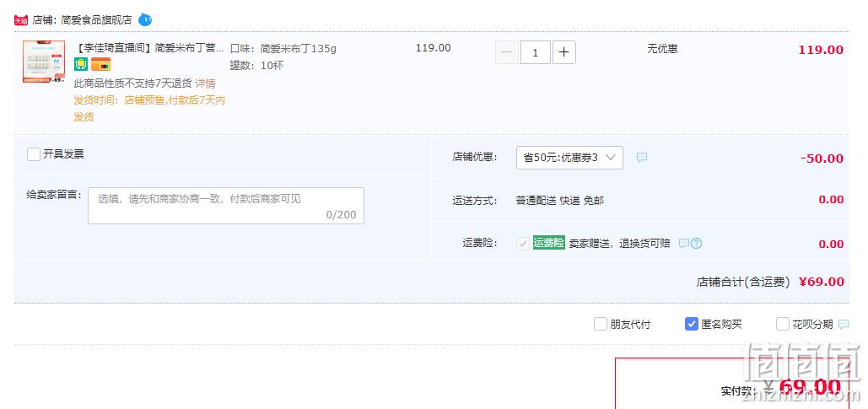Screen dimensions: 868x409
Task: Click the 口味: 简爱米布丁135g text
Action: [283, 49]
